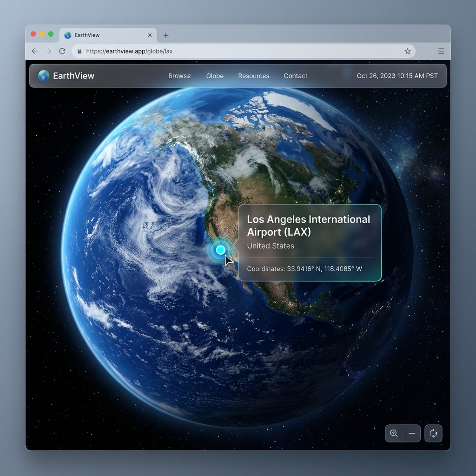Click the coordinates line in the LAX card
This screenshot has height=476, width=476.
pos(304,269)
